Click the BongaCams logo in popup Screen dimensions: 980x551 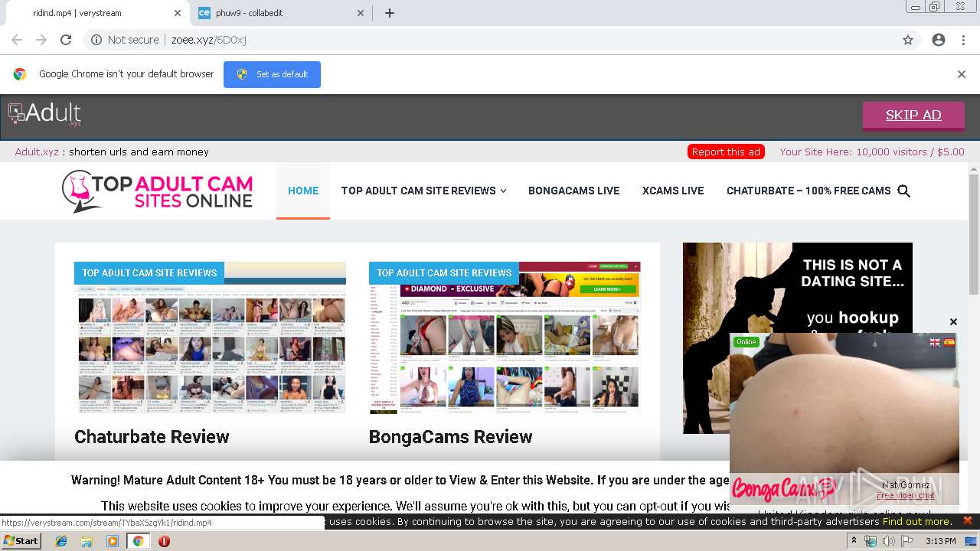(782, 488)
